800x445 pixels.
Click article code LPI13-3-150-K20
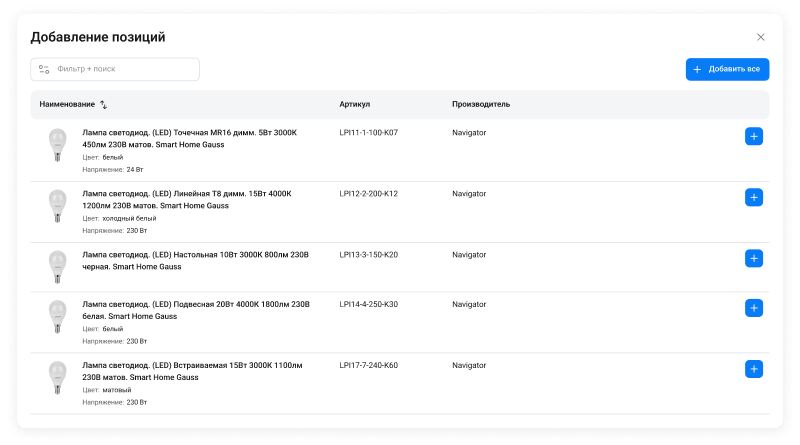369,255
